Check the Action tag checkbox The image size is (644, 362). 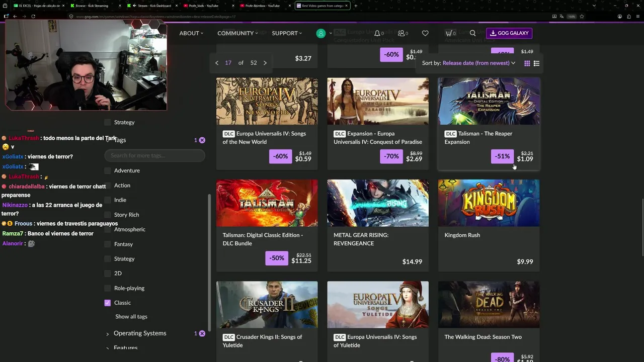107,186
